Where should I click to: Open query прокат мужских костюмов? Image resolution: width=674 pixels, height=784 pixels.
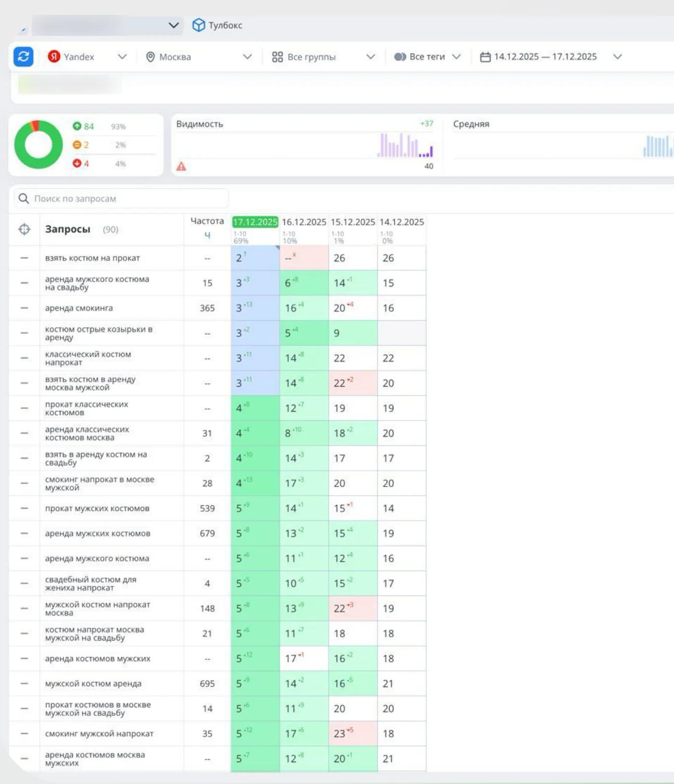point(97,508)
